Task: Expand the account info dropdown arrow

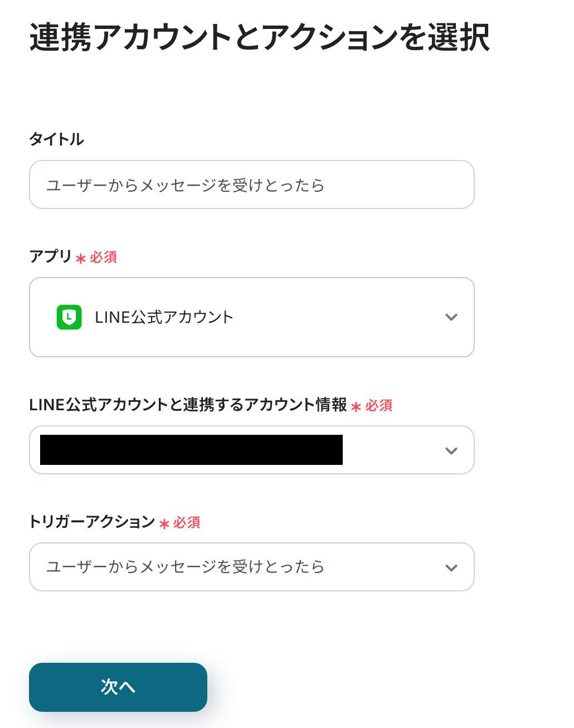Action: tap(451, 450)
